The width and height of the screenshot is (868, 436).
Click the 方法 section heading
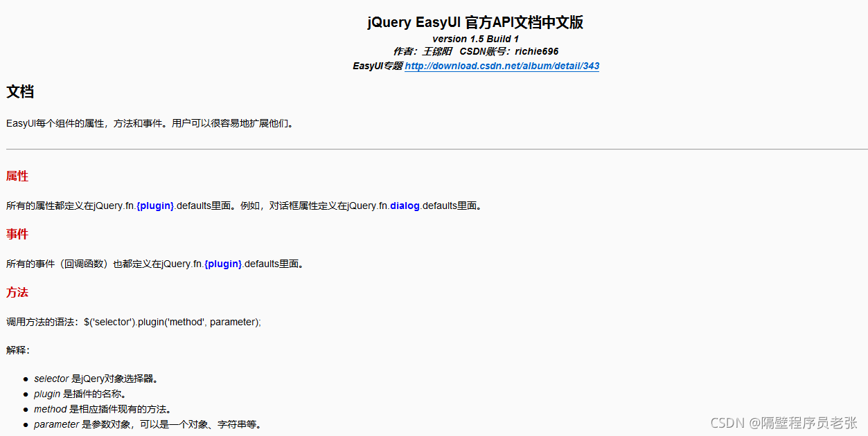coord(17,292)
